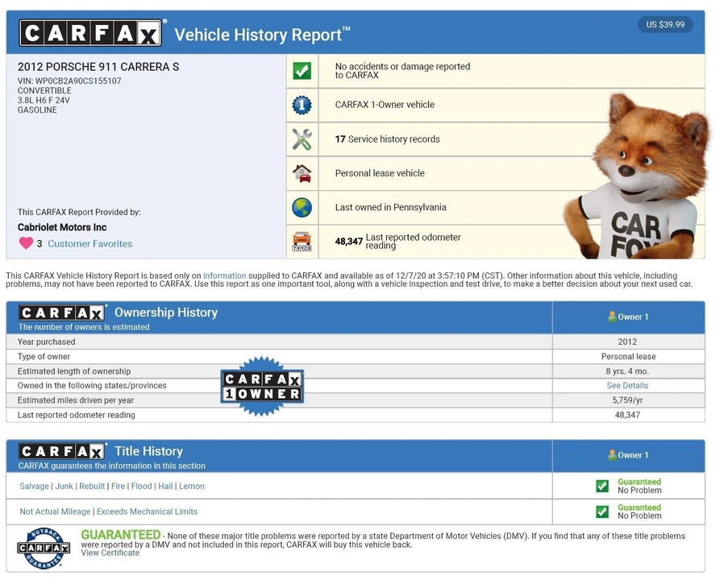Open the Exceeds Mechanical Limits link
The height and width of the screenshot is (580, 728).
(x=148, y=512)
